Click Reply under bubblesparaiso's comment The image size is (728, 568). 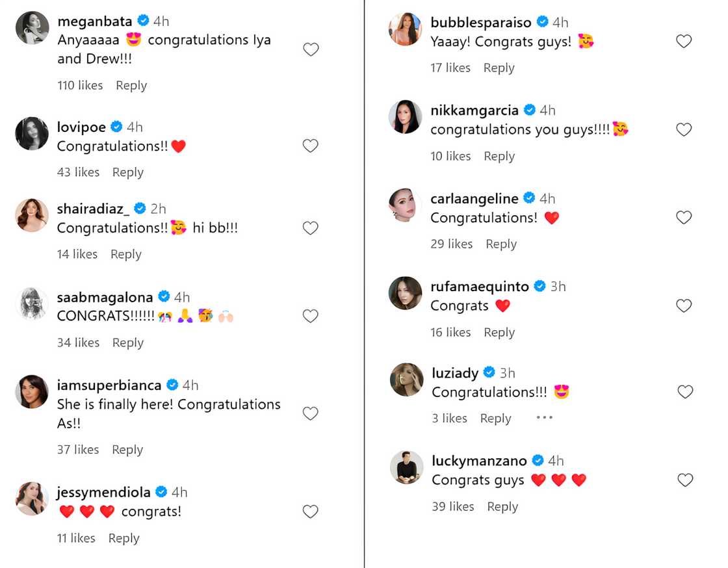(499, 68)
